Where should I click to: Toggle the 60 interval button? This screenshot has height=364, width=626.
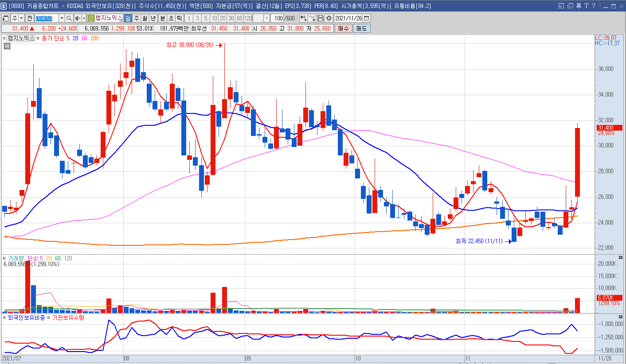pos(239,18)
